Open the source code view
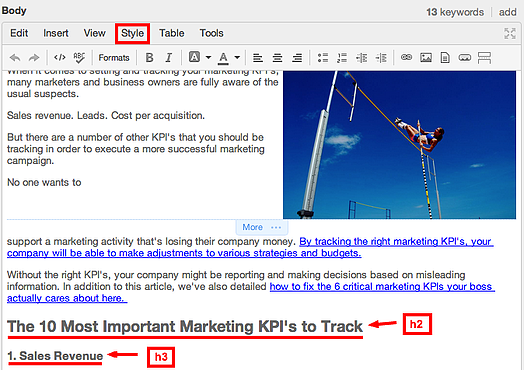This screenshot has width=524, height=370. point(60,57)
